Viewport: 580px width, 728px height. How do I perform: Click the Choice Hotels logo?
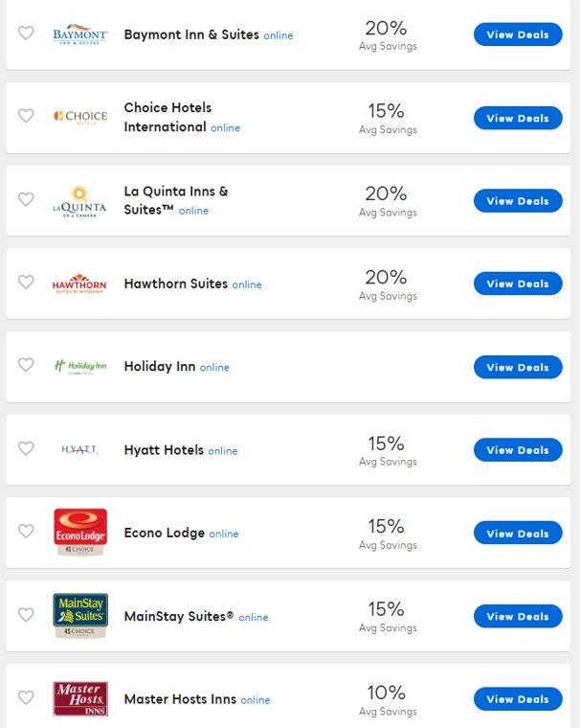(x=80, y=117)
